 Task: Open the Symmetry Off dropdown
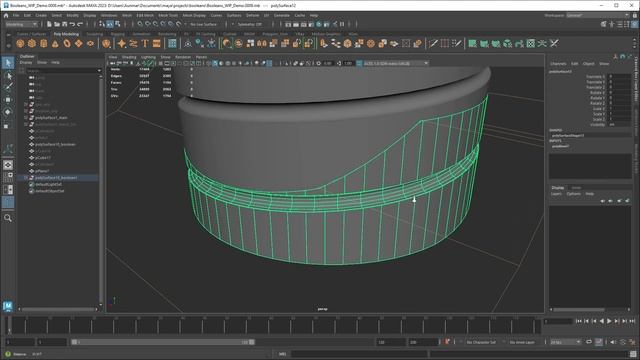251,24
